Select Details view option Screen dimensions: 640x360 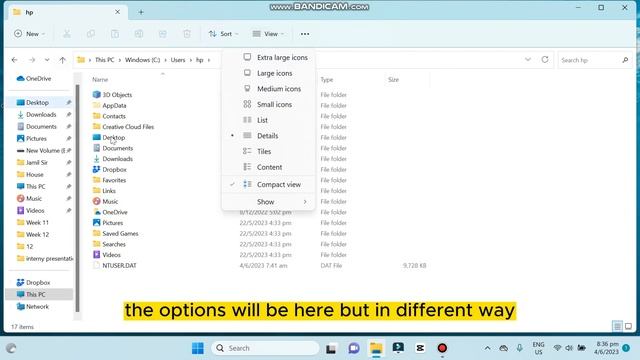269,136
